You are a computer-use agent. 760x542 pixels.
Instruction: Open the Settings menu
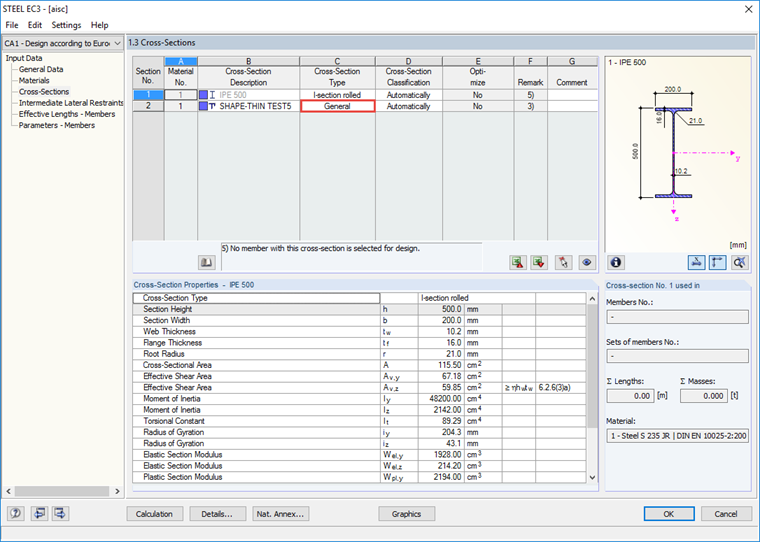(x=66, y=25)
